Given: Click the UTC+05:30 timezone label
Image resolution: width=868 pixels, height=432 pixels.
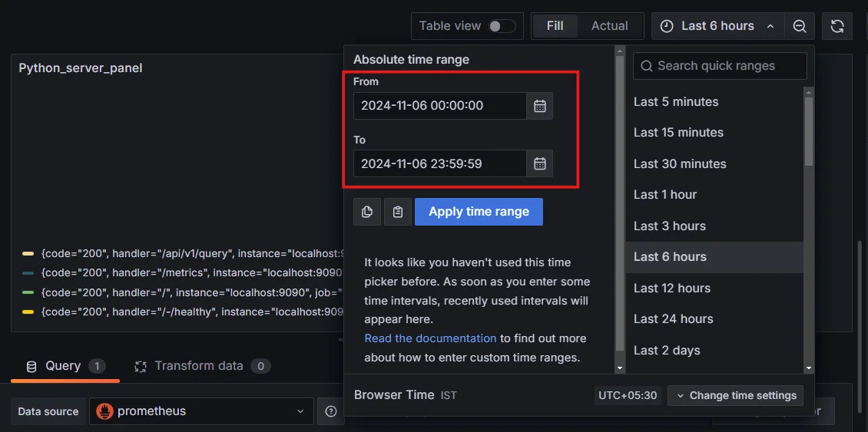Looking at the screenshot, I should click(628, 395).
